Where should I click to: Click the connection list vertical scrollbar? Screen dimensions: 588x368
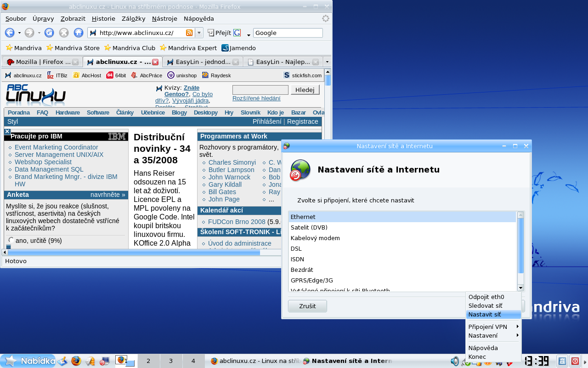520,251
